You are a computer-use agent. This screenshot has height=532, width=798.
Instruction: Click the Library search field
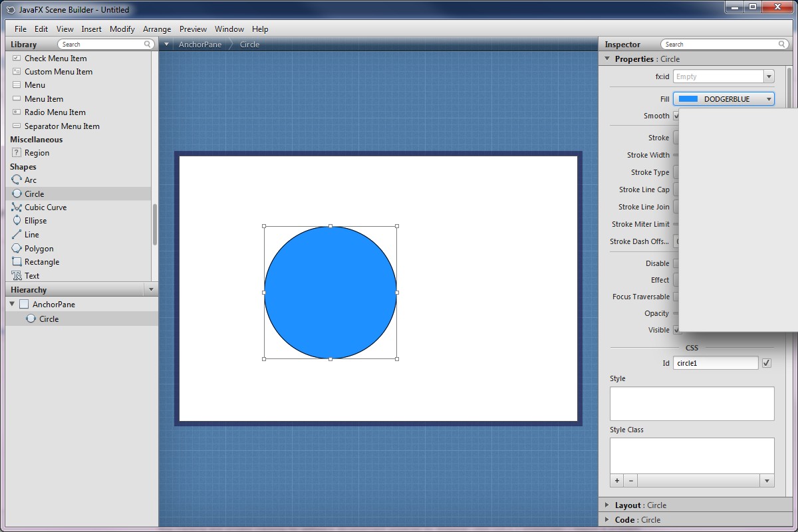(x=105, y=45)
